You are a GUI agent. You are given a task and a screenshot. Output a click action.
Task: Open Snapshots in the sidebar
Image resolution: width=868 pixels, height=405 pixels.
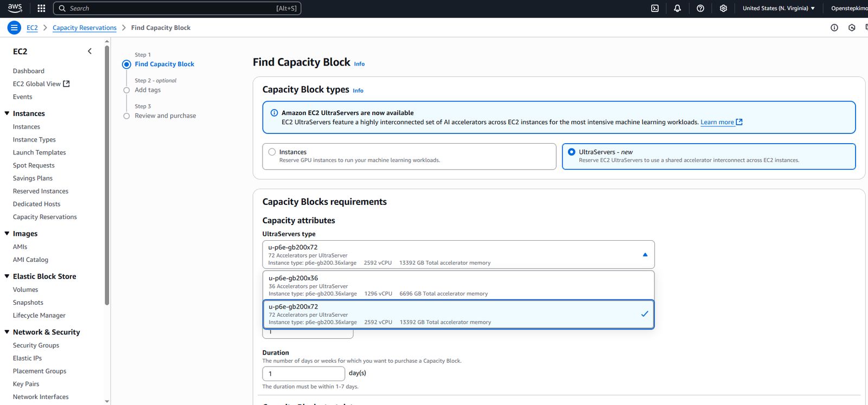click(x=28, y=303)
